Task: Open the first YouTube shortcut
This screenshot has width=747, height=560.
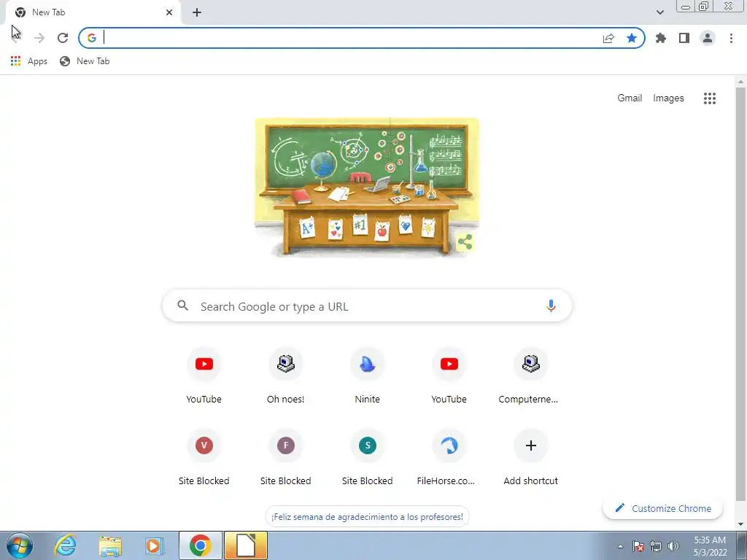Action: coord(204,377)
